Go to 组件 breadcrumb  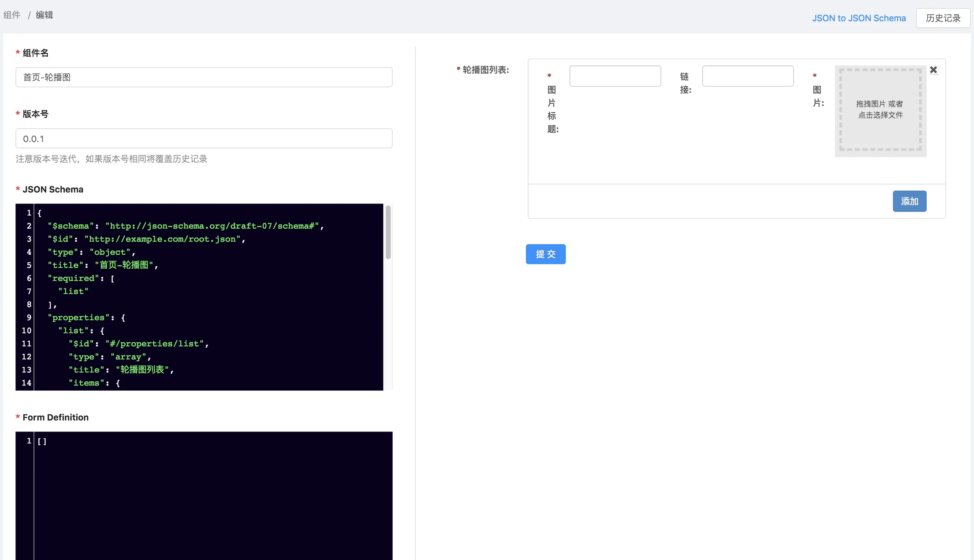(12, 15)
